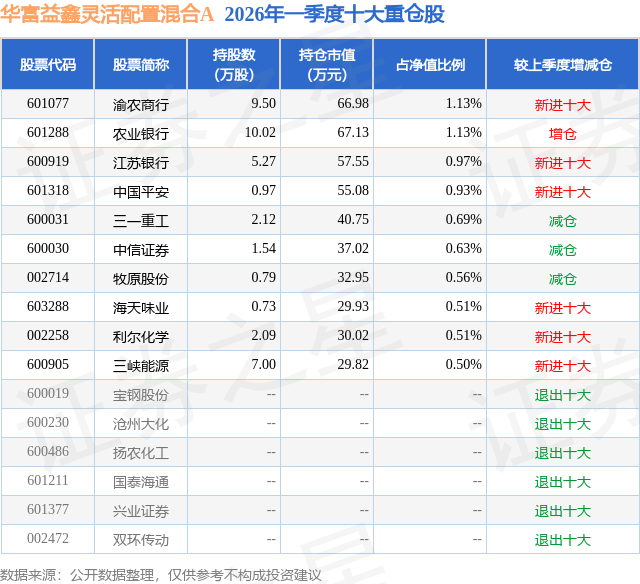Select stock code 002714

point(48,278)
